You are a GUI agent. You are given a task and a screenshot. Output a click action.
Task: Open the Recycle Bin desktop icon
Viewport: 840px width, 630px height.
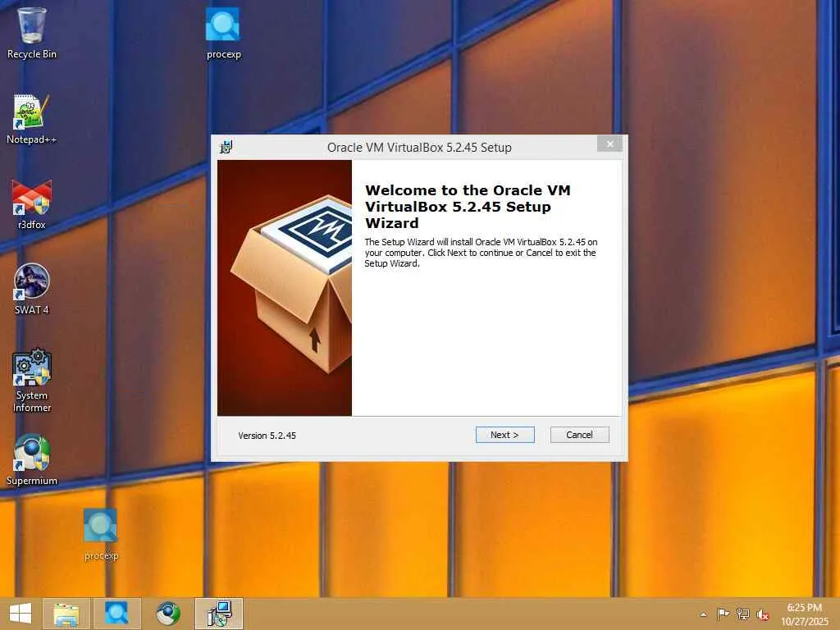point(32,33)
